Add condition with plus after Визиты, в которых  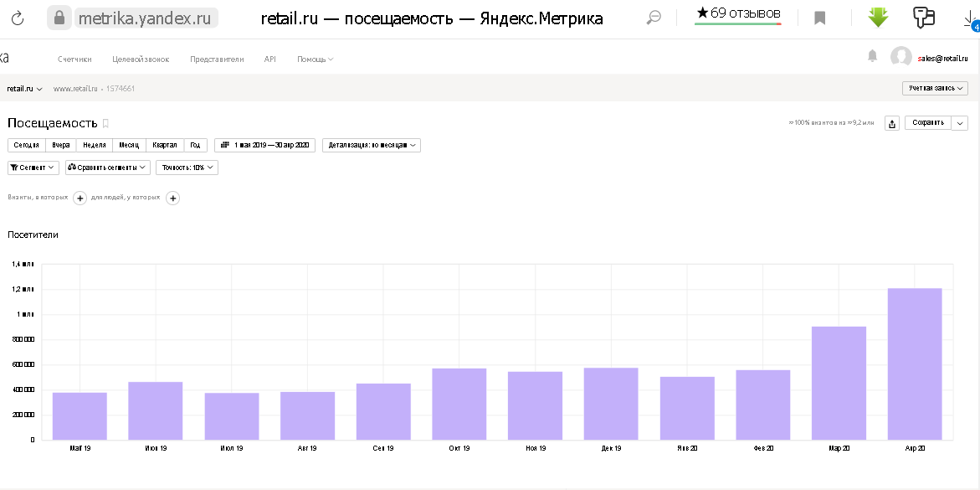pyautogui.click(x=80, y=198)
